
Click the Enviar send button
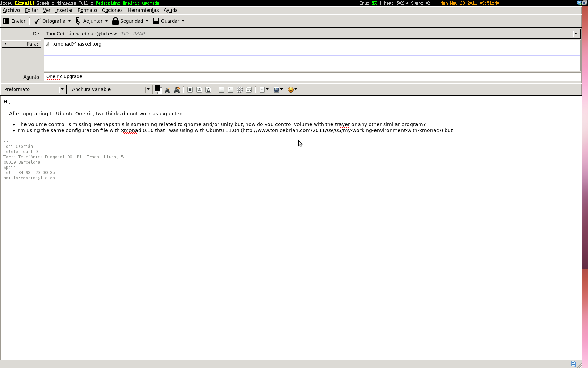14,21
